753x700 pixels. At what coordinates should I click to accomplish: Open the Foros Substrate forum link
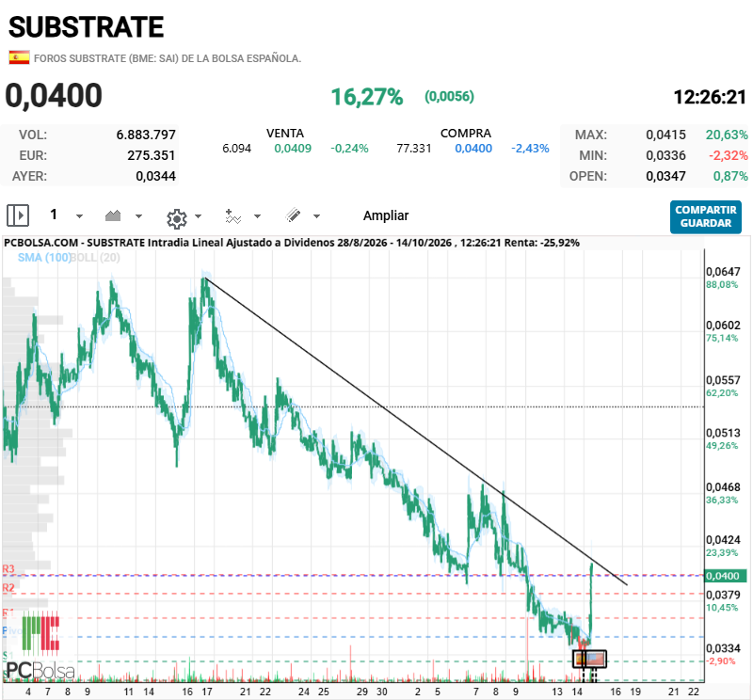click(168, 58)
